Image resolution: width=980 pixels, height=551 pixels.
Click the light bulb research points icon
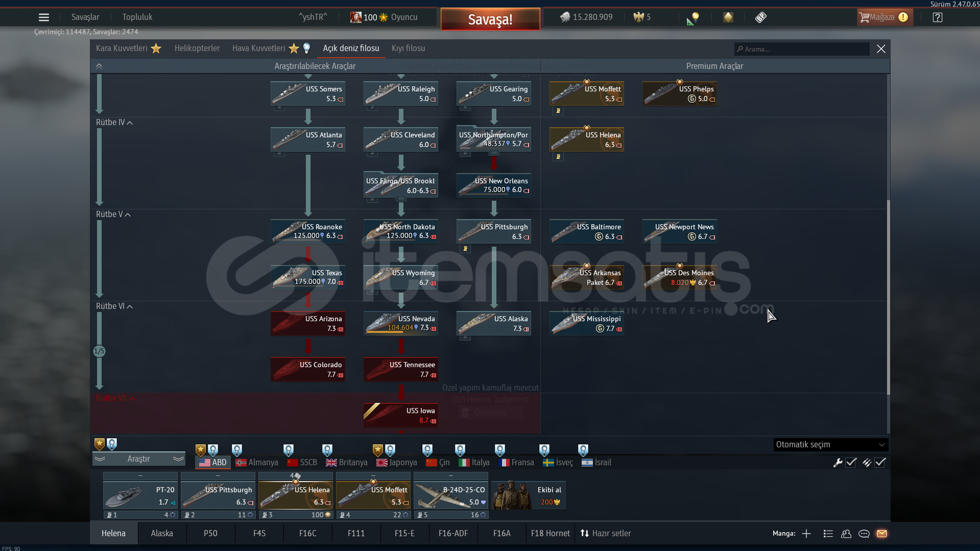(693, 18)
